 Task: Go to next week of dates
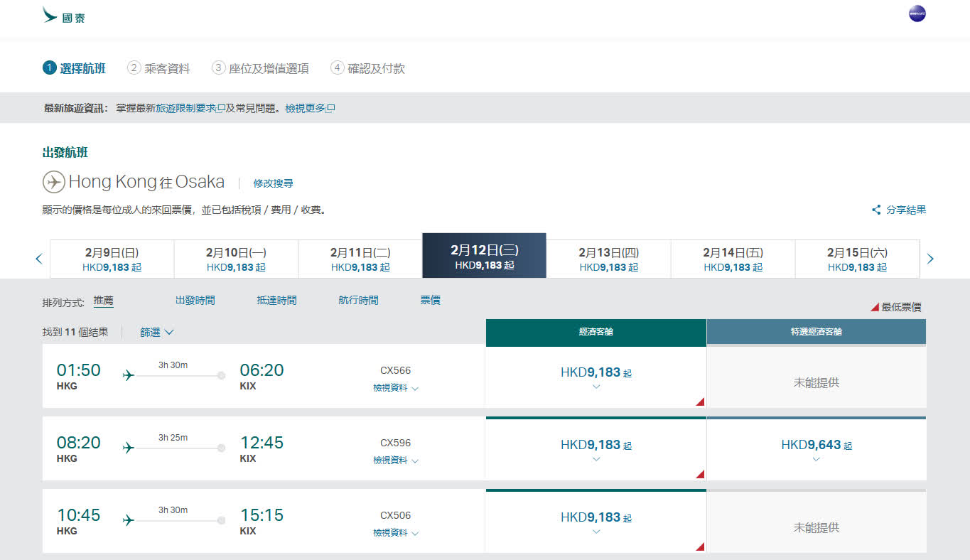coord(930,259)
